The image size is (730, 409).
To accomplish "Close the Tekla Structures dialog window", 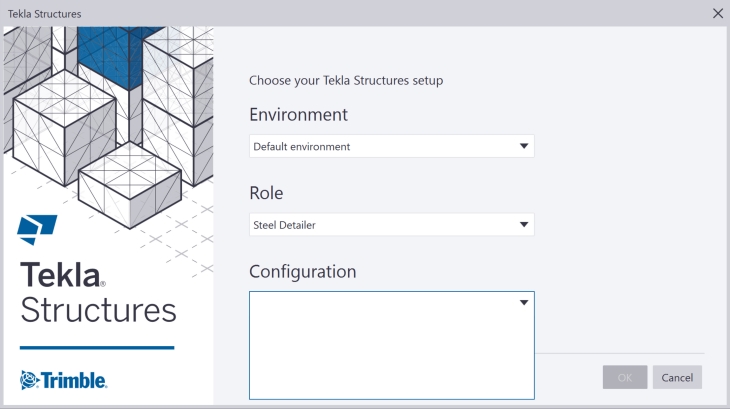I will pos(717,13).
